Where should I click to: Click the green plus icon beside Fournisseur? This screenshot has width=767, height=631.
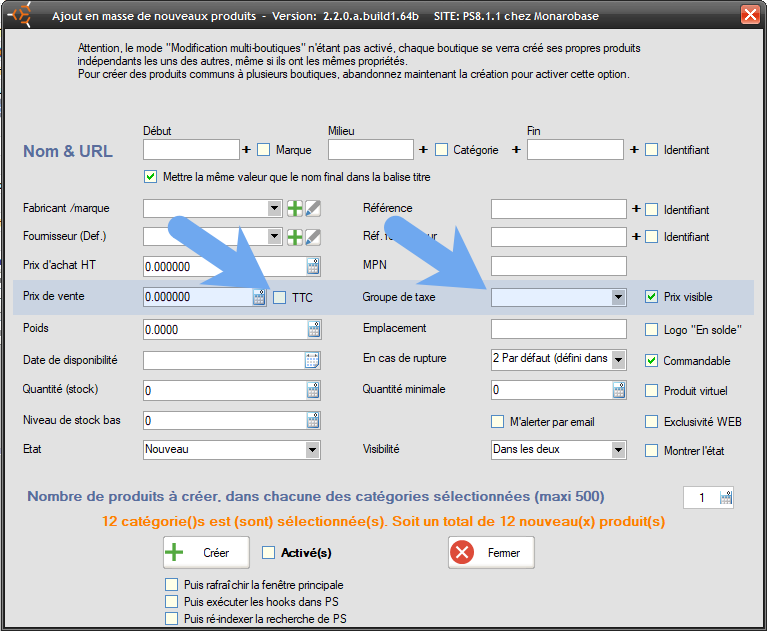[x=295, y=237]
